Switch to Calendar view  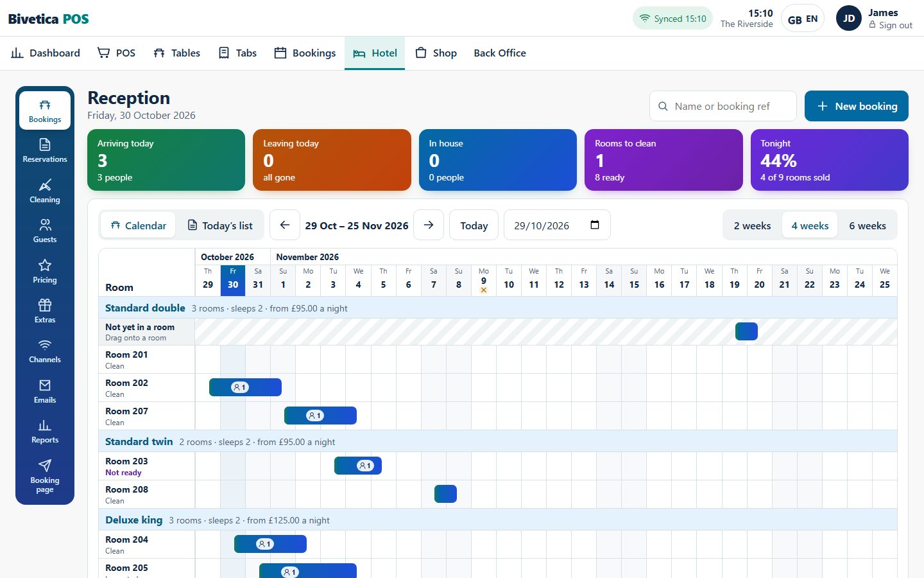tap(138, 225)
